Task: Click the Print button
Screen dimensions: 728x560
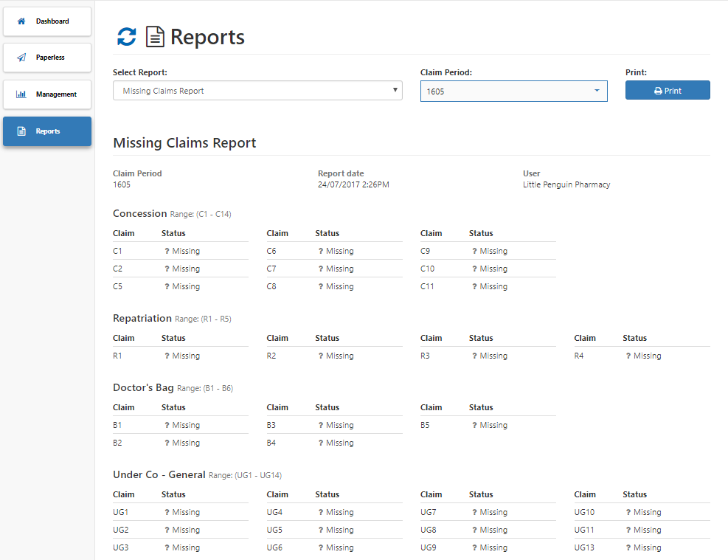Action: (x=668, y=89)
